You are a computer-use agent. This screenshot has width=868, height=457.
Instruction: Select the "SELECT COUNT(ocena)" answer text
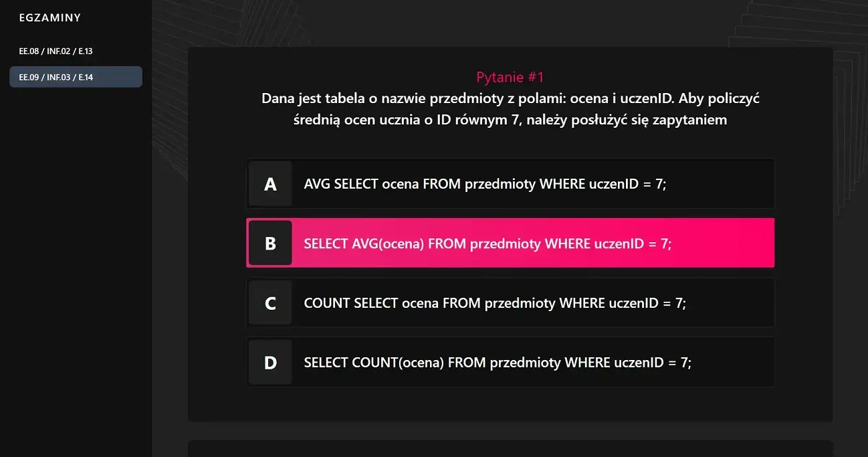[498, 363]
